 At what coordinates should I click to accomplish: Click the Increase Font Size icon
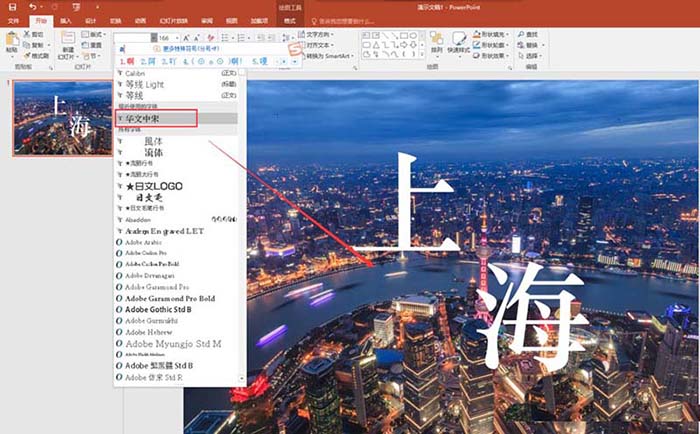[x=187, y=38]
